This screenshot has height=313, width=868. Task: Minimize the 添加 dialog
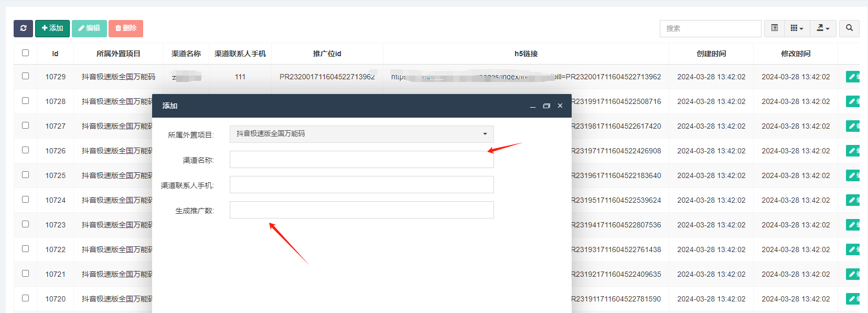533,106
